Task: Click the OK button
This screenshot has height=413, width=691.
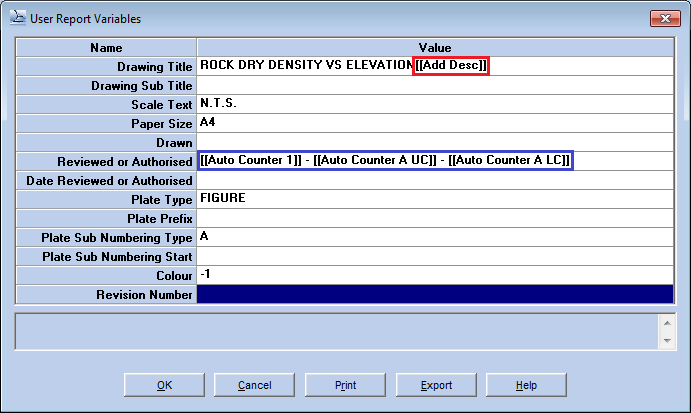Action: click(165, 385)
